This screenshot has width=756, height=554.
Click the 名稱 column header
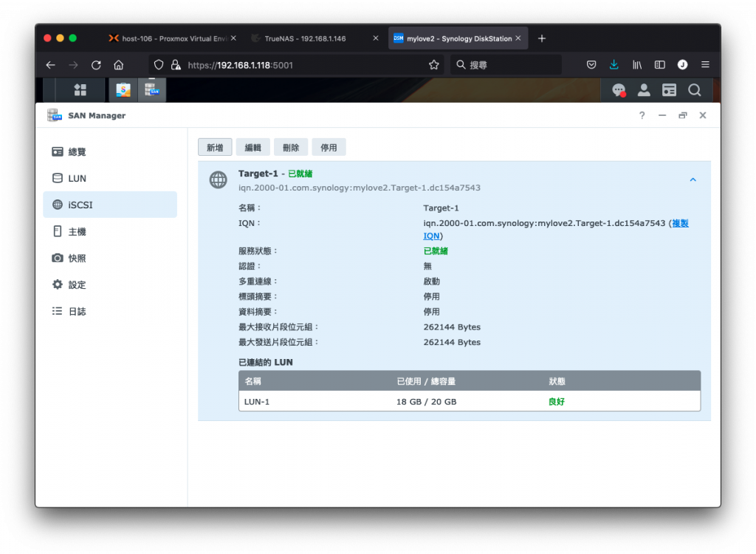(x=252, y=381)
